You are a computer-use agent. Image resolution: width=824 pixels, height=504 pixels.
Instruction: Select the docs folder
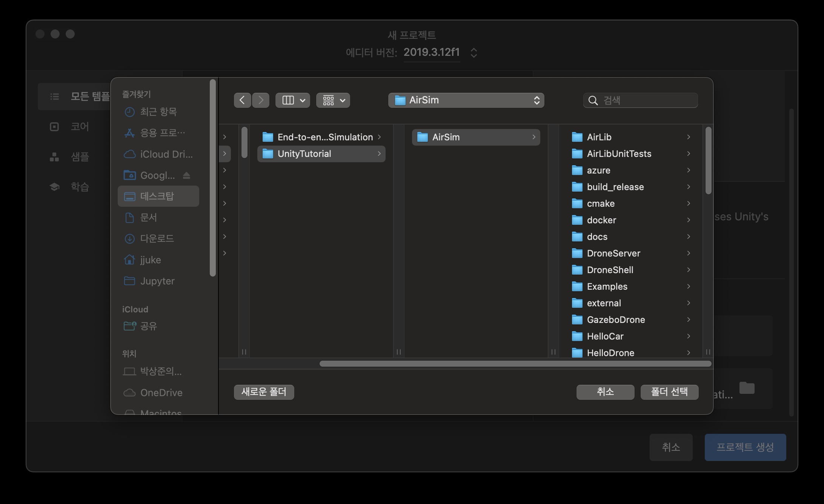point(631,237)
